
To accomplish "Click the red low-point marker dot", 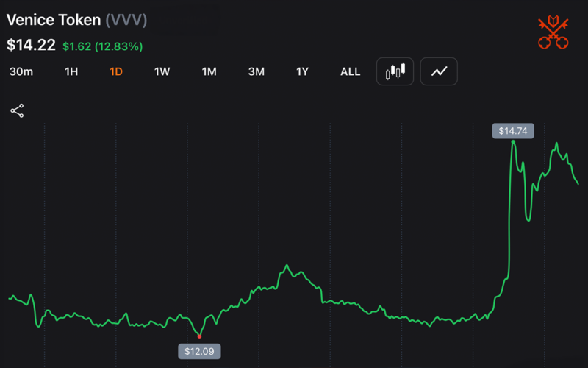I will click(199, 336).
